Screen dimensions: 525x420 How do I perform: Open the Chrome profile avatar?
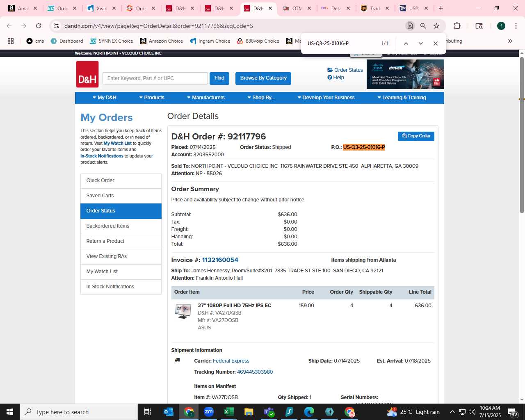[501, 26]
